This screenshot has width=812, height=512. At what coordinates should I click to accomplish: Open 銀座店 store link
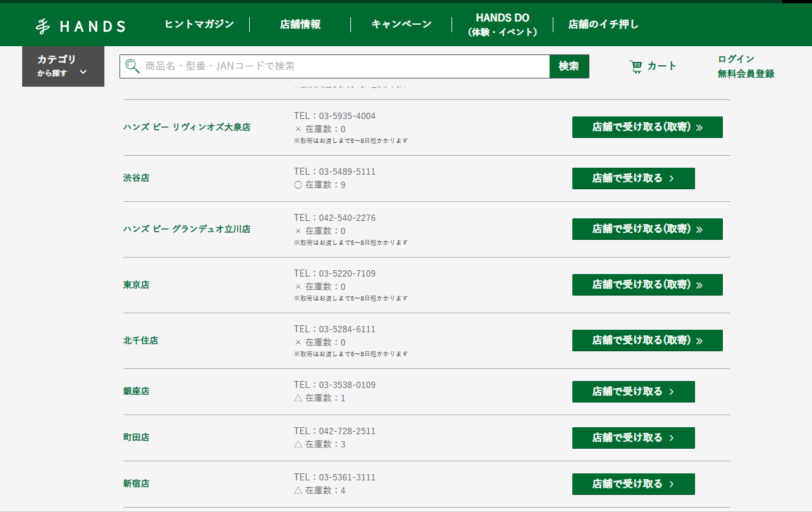coord(137,392)
